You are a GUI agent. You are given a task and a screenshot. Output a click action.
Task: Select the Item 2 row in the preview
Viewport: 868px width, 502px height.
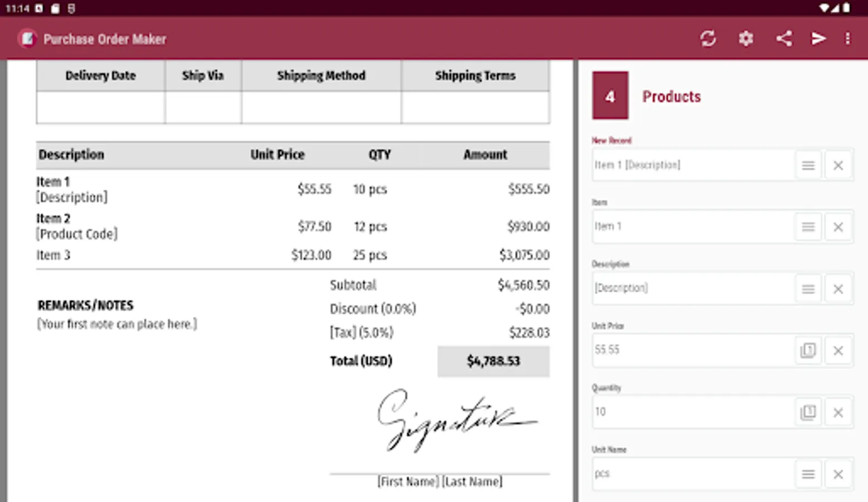click(x=293, y=226)
